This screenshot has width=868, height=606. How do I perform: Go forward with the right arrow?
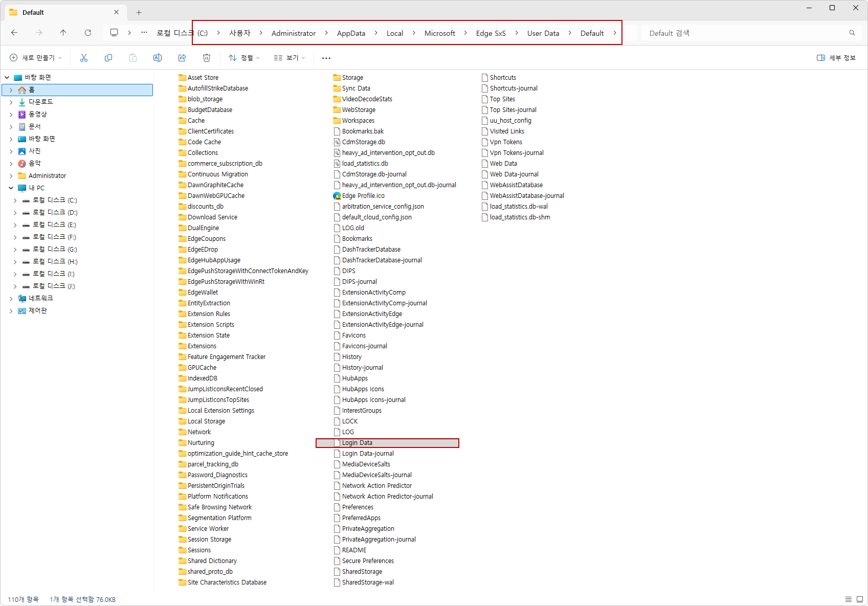[39, 33]
